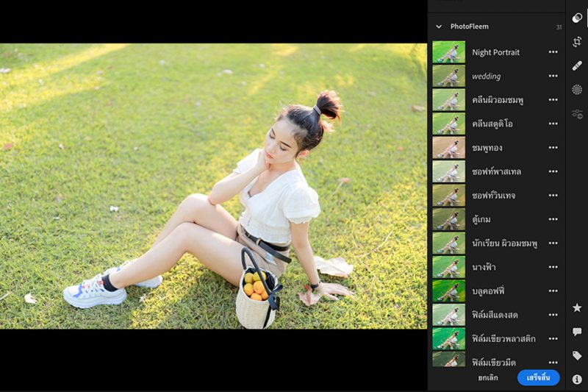Select the บลูคอฟฟี่ preset thumbnail
This screenshot has height=392, width=588.
(449, 291)
